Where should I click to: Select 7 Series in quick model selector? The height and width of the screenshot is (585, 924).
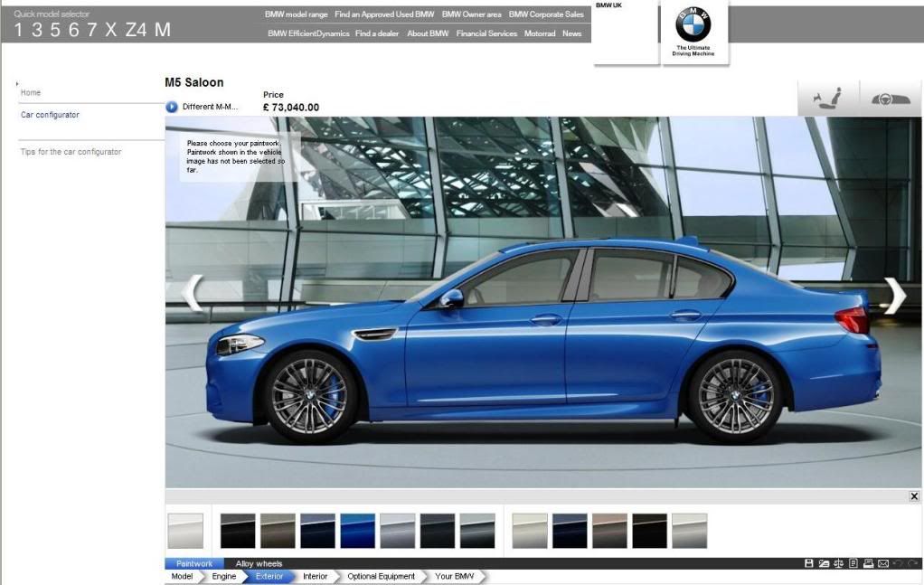pos(92,30)
